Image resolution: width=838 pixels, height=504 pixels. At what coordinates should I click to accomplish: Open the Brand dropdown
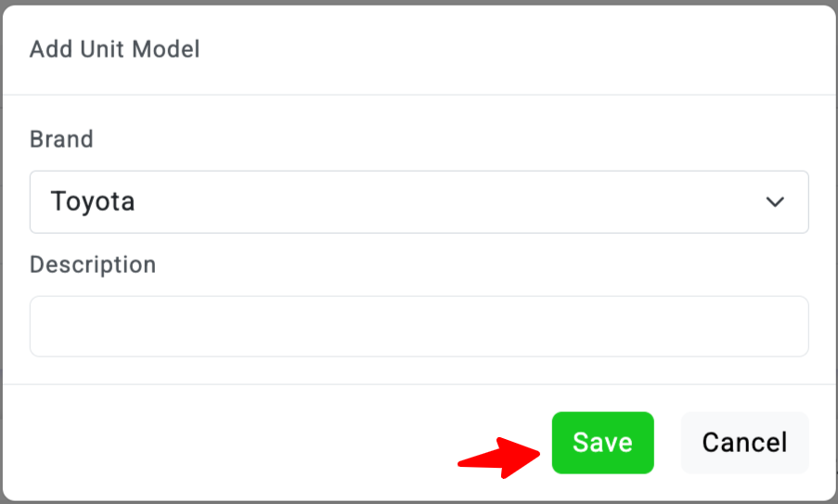tap(419, 201)
